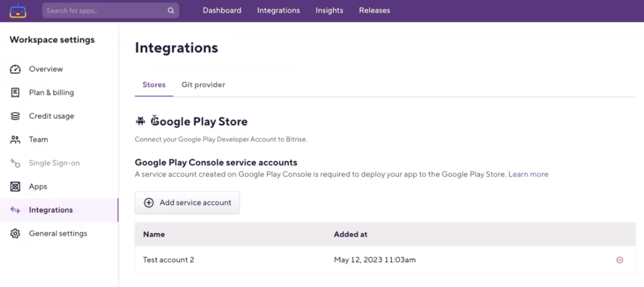This screenshot has width=644, height=287.
Task: Go to Releases in the top bar
Action: point(374,10)
